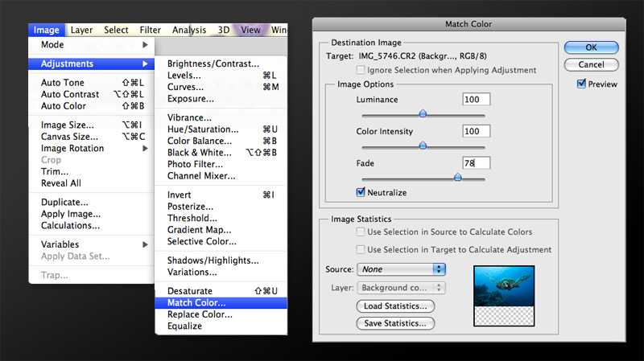Select Trim from Image menu

pos(91,171)
